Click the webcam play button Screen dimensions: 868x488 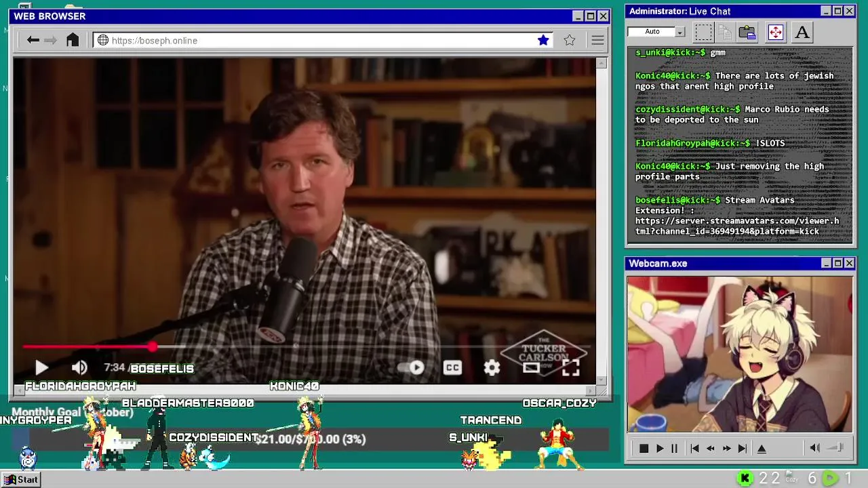[659, 448]
